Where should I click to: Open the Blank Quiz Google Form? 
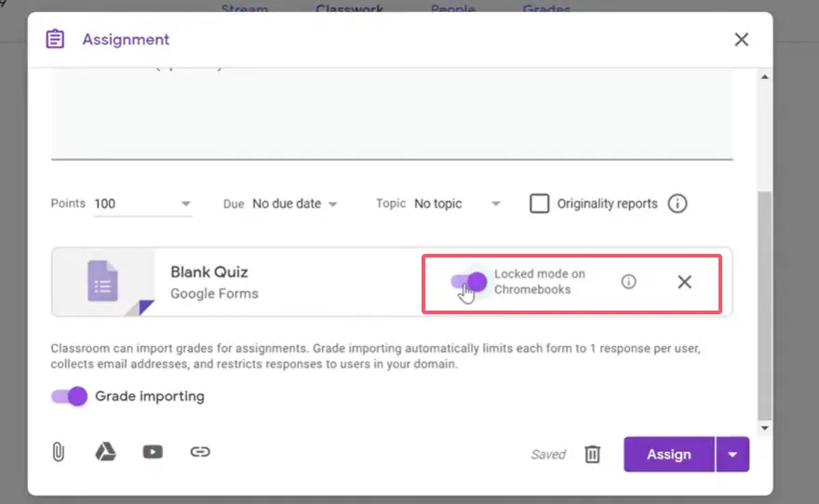(209, 282)
